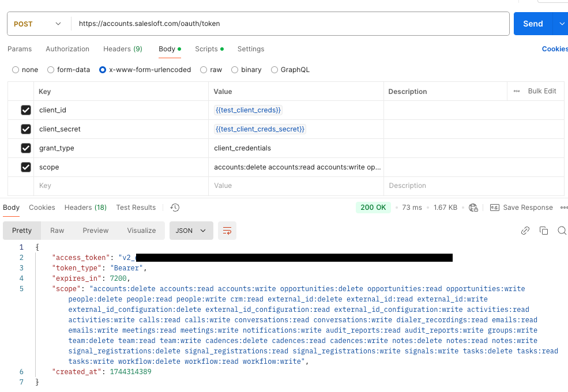Image resolution: width=568 pixels, height=392 pixels.
Task: Click the copy response body icon
Action: pos(544,231)
